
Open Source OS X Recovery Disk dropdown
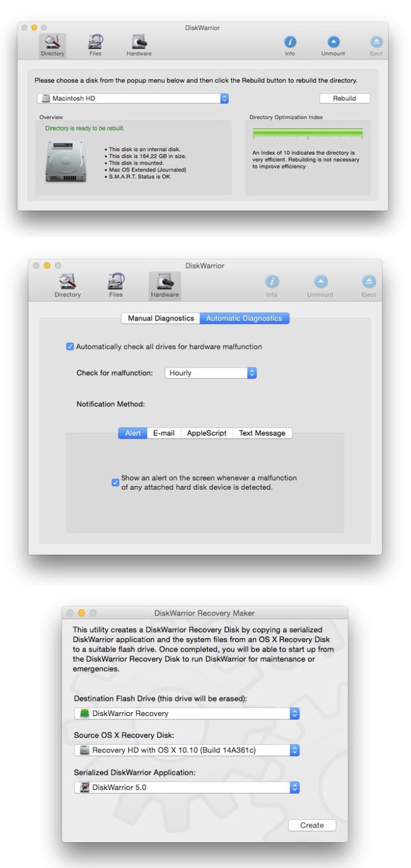click(187, 750)
